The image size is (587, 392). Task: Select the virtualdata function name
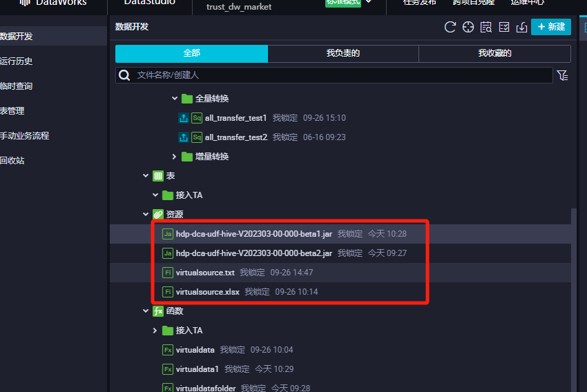(195, 350)
